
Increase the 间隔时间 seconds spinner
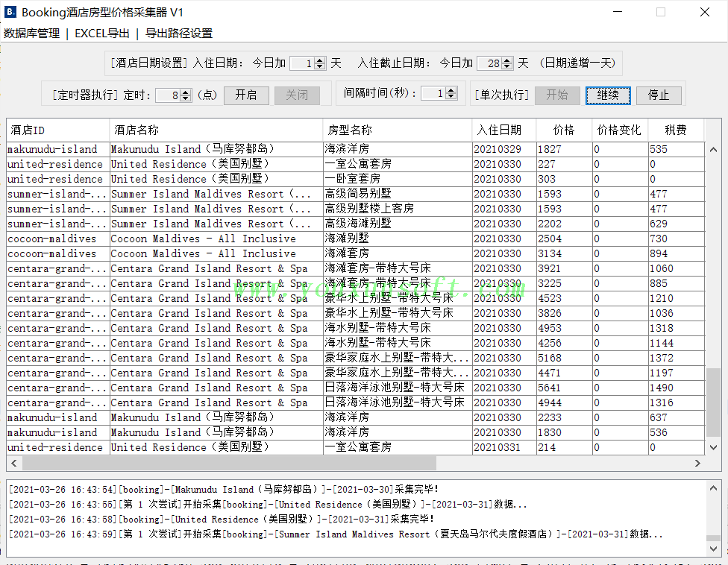click(451, 90)
